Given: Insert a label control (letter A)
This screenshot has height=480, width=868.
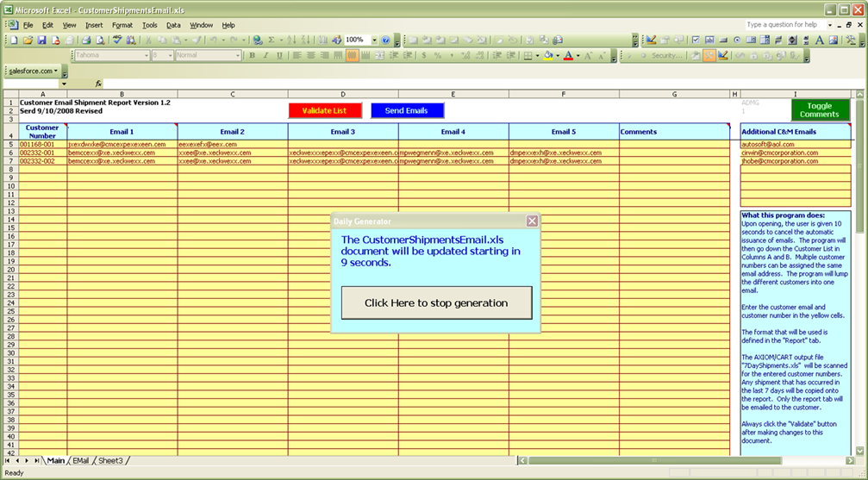Looking at the screenshot, I should [x=819, y=40].
